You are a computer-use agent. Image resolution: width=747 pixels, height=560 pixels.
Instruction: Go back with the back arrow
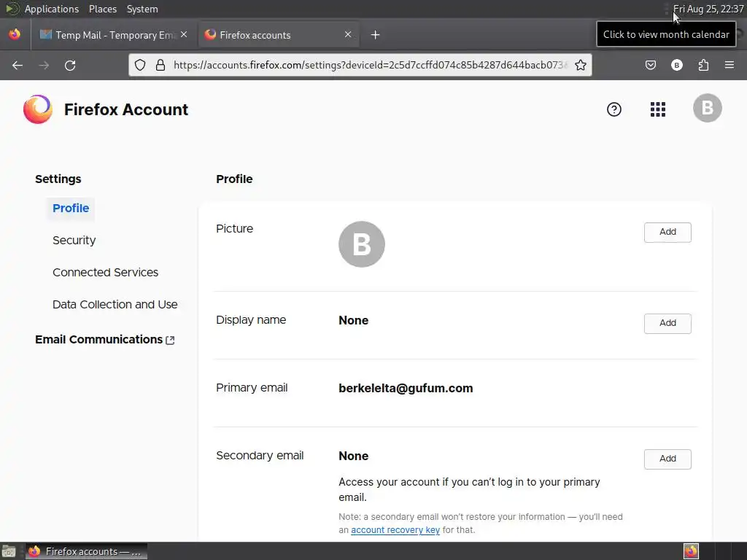(18, 65)
